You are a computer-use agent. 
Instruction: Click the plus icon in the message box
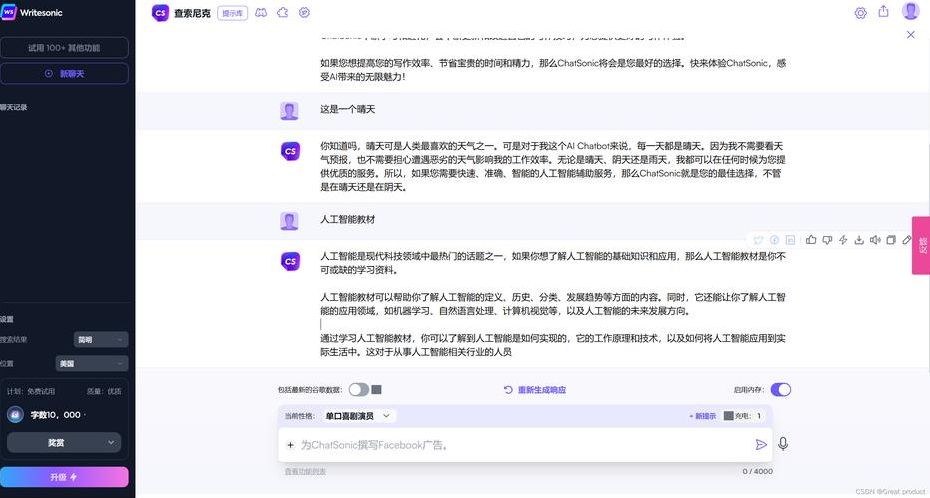tap(290, 445)
